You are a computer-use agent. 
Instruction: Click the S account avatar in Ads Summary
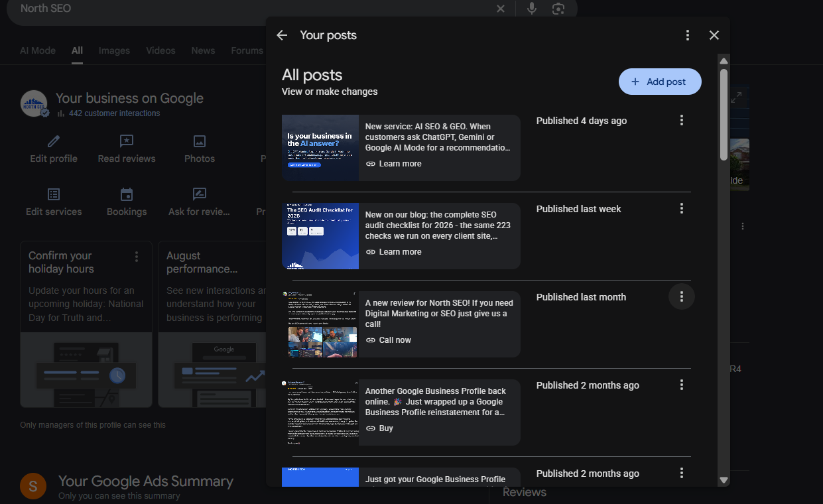(x=33, y=486)
